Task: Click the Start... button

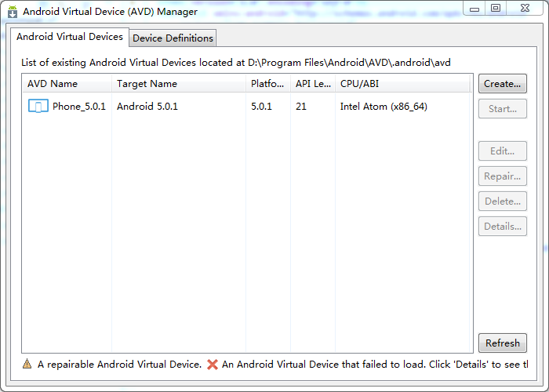Action: [503, 109]
